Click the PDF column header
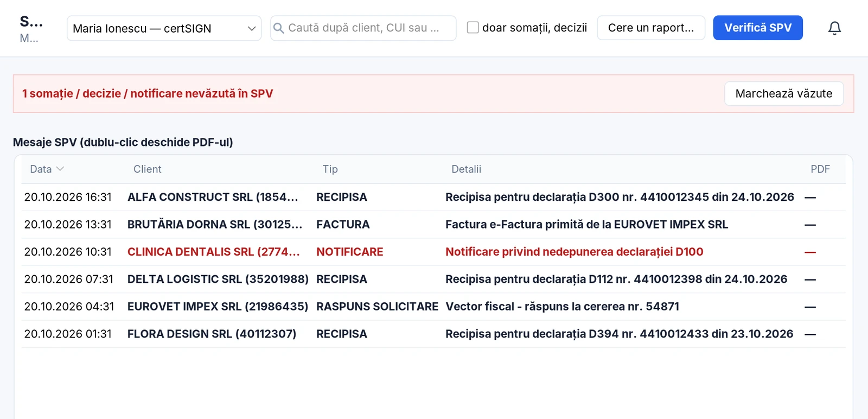868x419 pixels. [x=820, y=169]
